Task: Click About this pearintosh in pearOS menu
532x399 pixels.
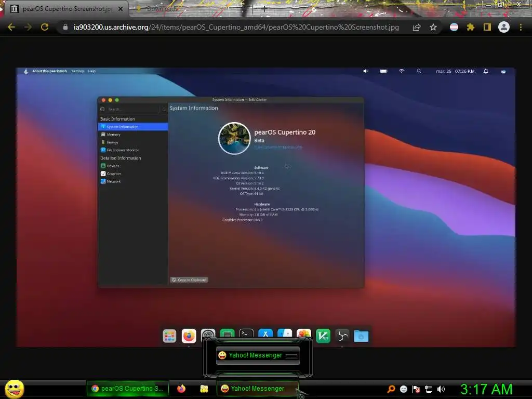Action: click(49, 71)
